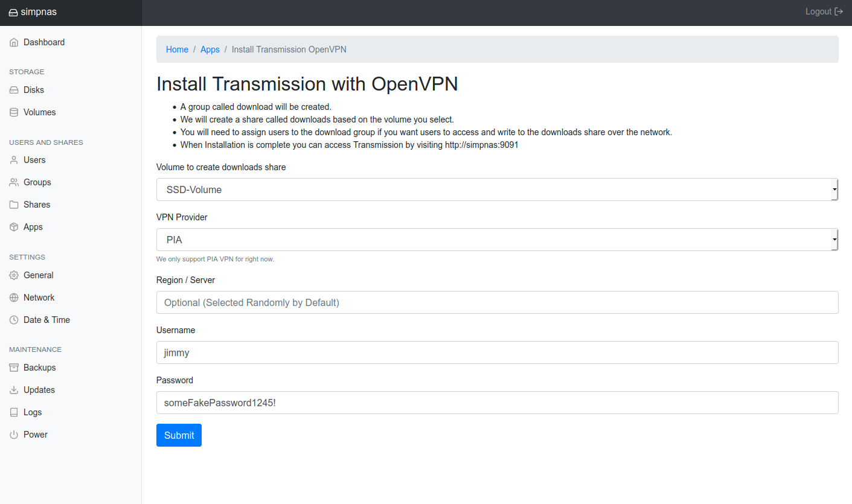Focus the Region / Server text field
Image resolution: width=852 pixels, height=504 pixels.
tap(496, 302)
